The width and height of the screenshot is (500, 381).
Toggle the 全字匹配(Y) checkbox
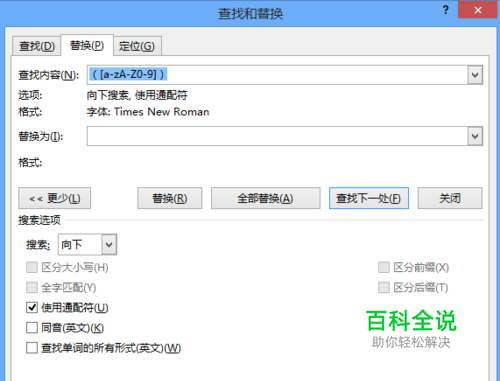coord(32,287)
